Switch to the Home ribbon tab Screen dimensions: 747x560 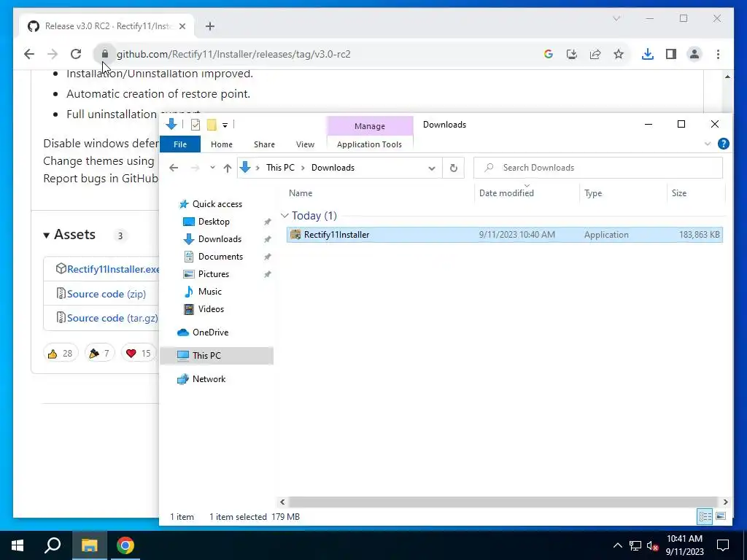222,144
